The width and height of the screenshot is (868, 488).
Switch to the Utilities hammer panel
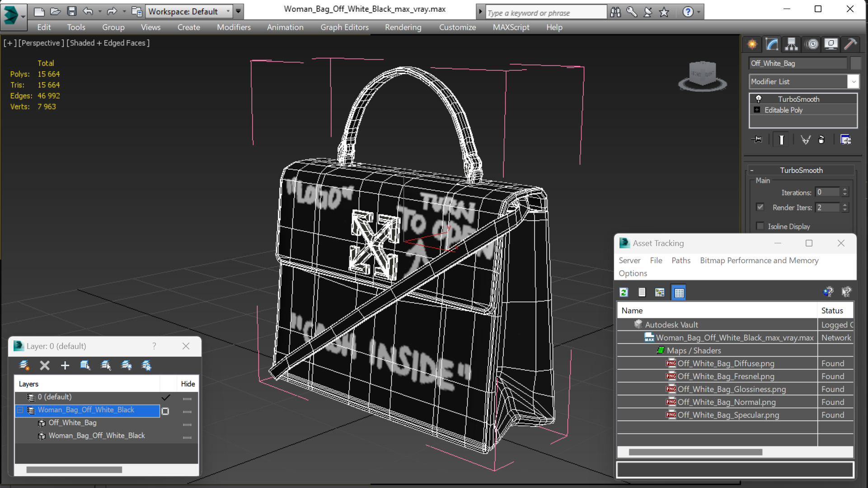click(x=850, y=44)
